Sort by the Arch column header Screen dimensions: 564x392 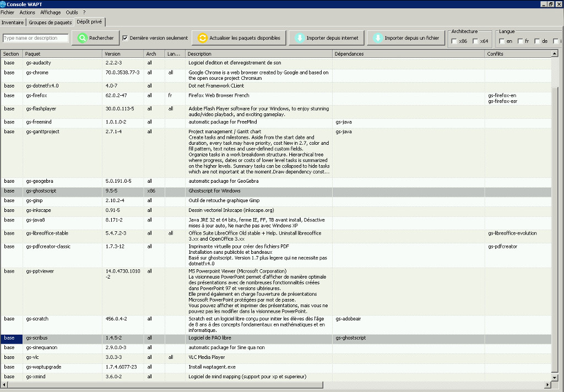[x=155, y=54]
